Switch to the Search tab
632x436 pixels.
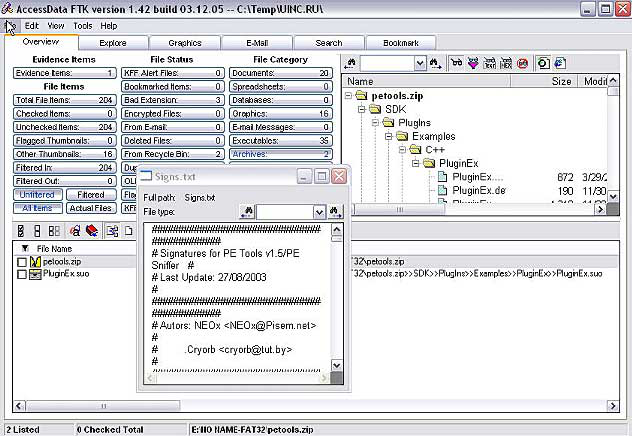click(329, 43)
